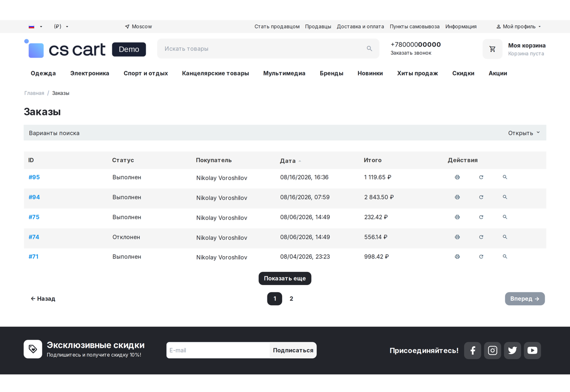Image resolution: width=570 pixels, height=392 pixels.
Task: Click the Показать еще button
Action: tap(285, 278)
